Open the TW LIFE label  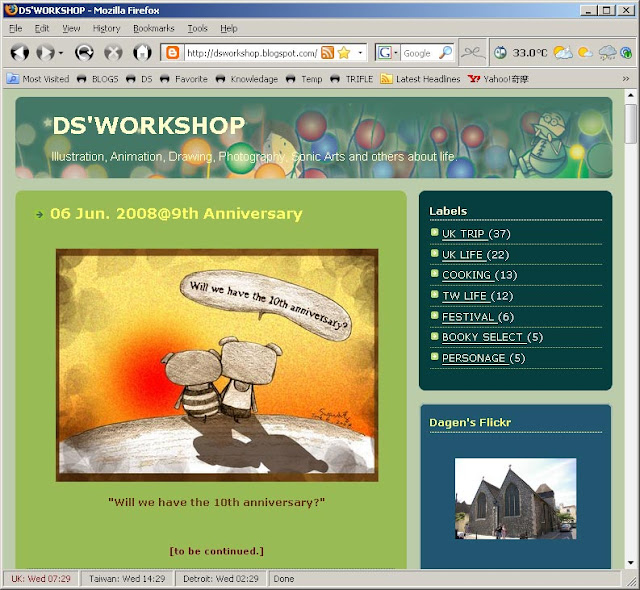coord(464,296)
